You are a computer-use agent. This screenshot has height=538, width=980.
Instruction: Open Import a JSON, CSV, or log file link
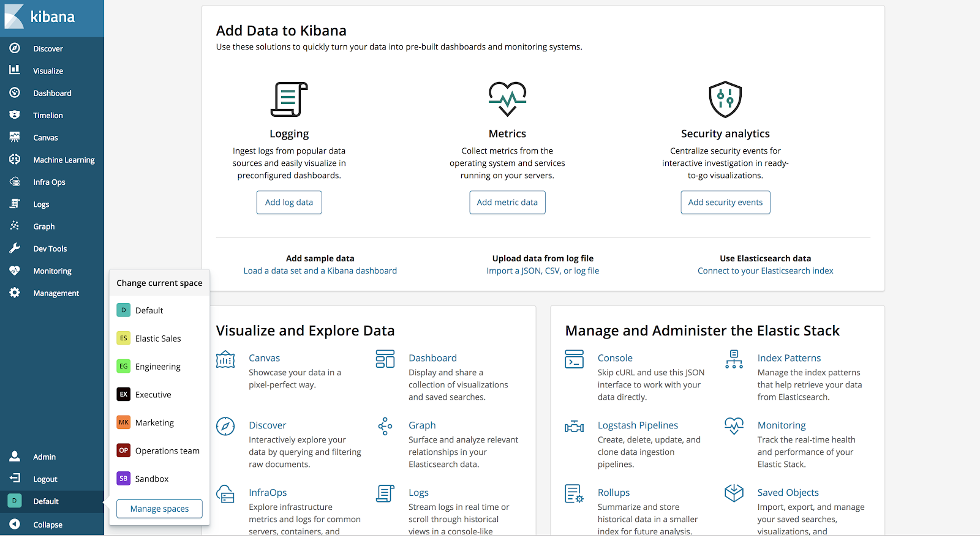coord(543,271)
